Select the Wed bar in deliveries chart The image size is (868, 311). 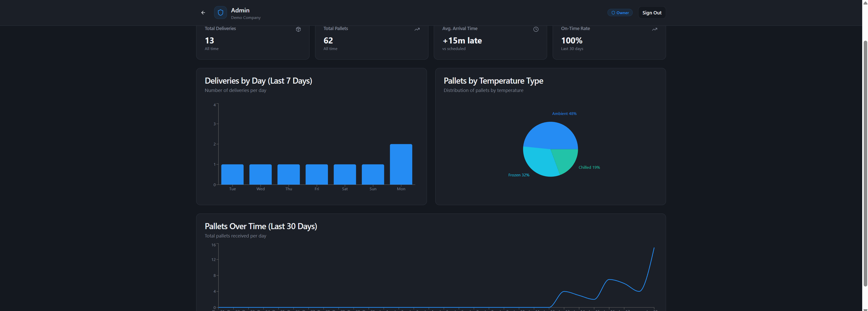click(x=261, y=174)
